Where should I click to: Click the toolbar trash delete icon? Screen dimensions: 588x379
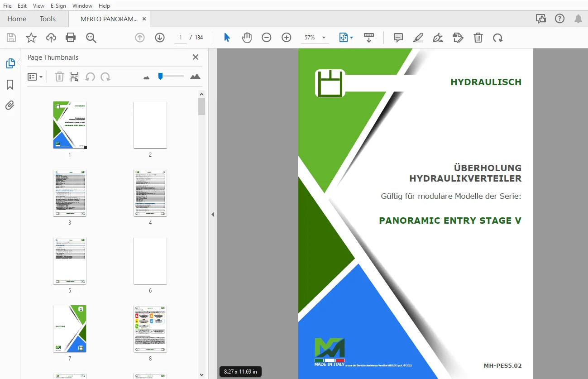[x=478, y=38]
